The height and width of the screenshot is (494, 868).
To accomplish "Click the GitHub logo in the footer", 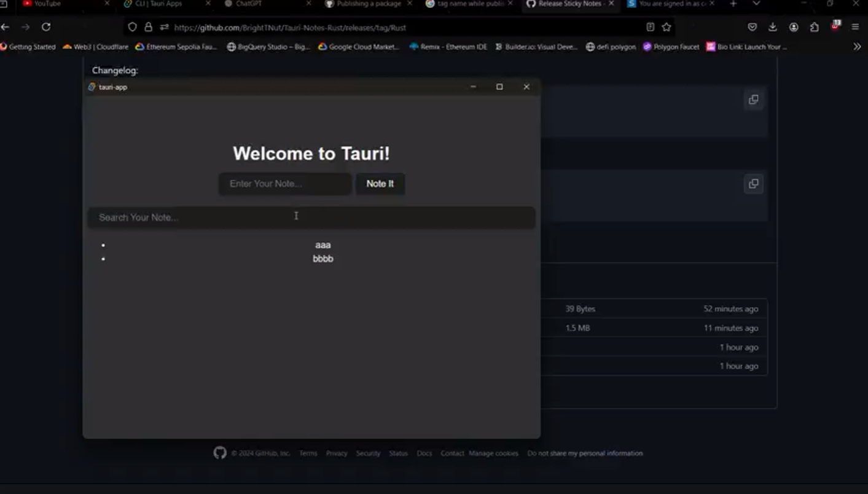I will click(220, 453).
